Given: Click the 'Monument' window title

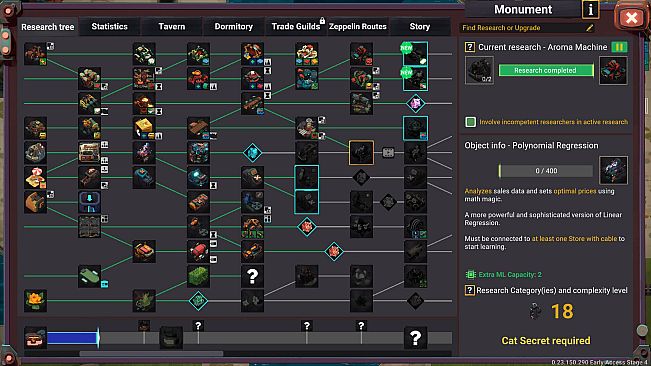Looking at the screenshot, I should [x=523, y=9].
